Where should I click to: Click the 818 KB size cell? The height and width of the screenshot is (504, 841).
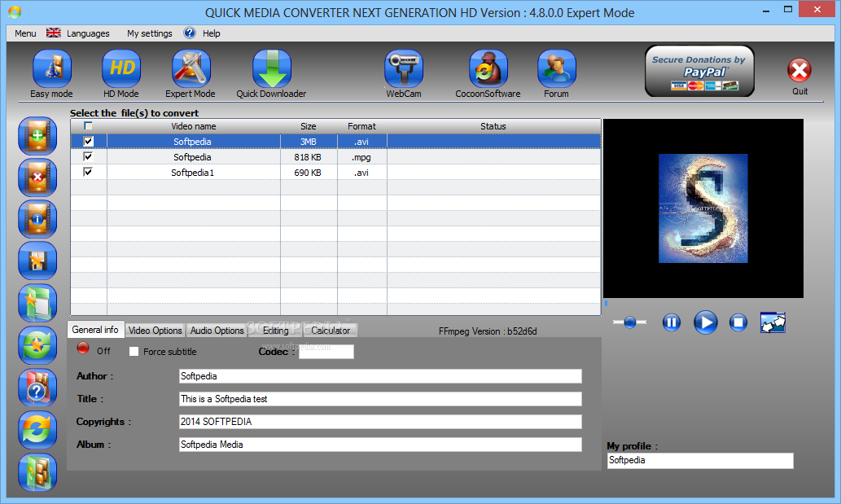click(308, 157)
